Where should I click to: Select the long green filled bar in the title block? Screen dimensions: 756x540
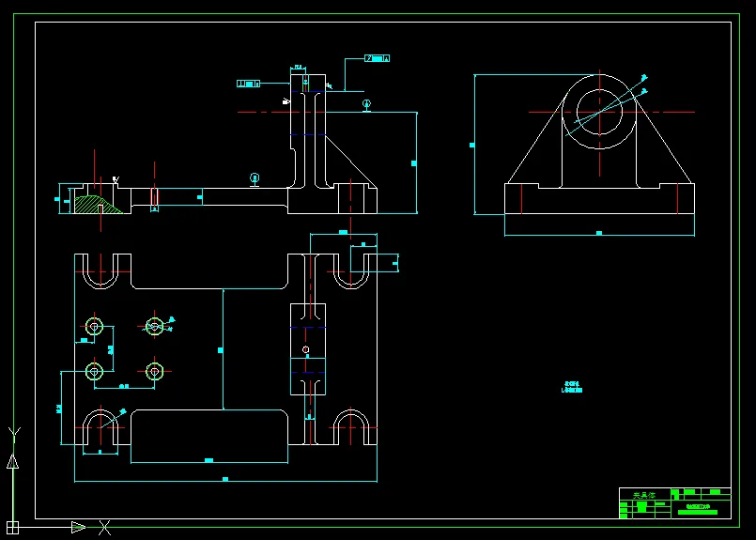coord(698,512)
